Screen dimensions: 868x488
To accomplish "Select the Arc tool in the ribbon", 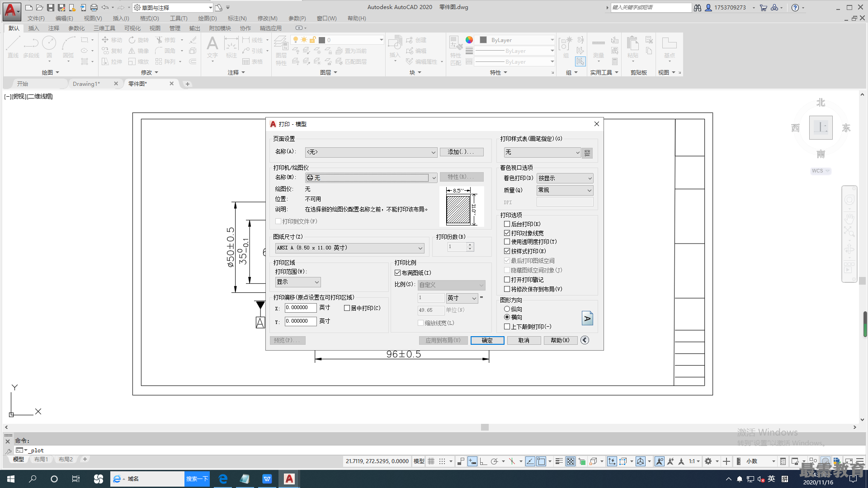I will [68, 47].
